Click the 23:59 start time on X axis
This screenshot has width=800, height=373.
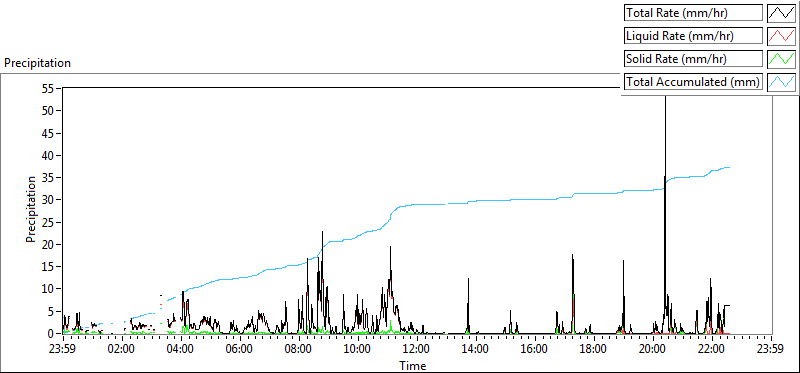pos(63,350)
